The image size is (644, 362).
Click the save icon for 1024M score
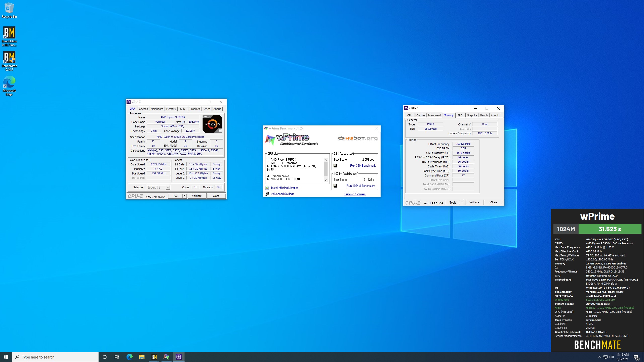335,186
